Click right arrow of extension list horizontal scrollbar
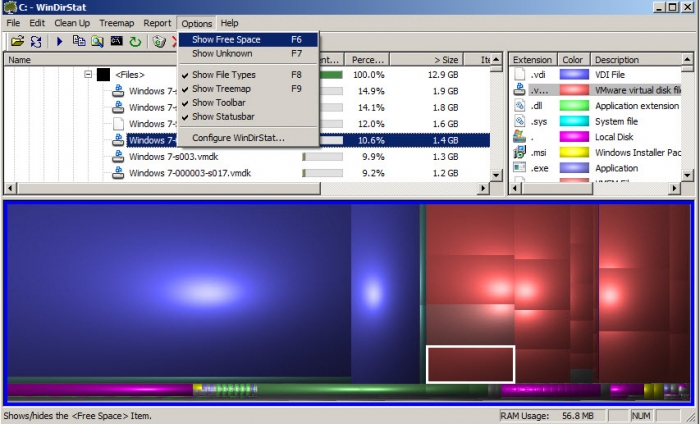The image size is (700, 424). click(x=675, y=188)
